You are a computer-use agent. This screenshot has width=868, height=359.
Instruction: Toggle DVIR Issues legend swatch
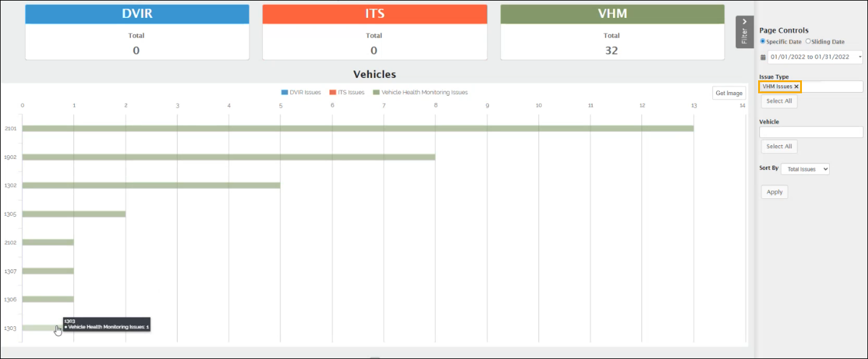coord(285,93)
